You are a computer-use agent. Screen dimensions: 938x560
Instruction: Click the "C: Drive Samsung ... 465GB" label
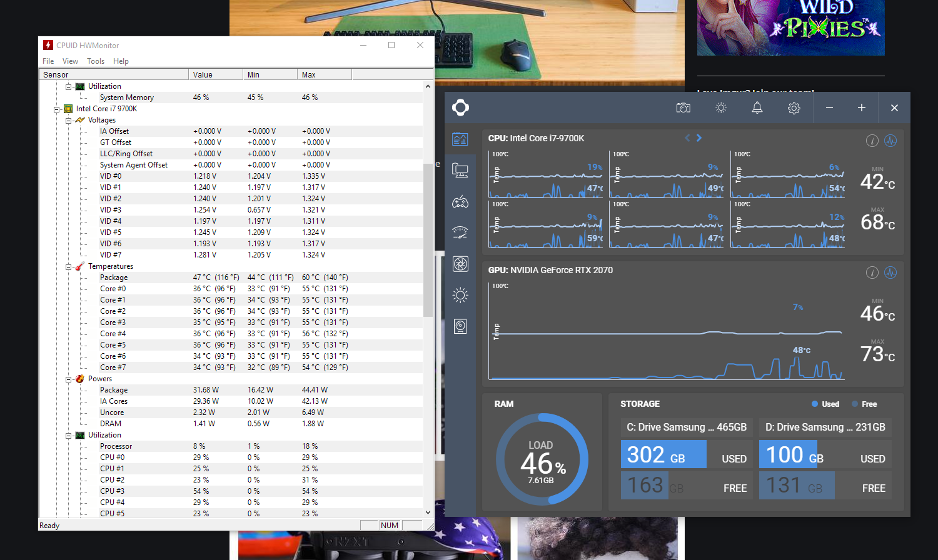(x=687, y=427)
